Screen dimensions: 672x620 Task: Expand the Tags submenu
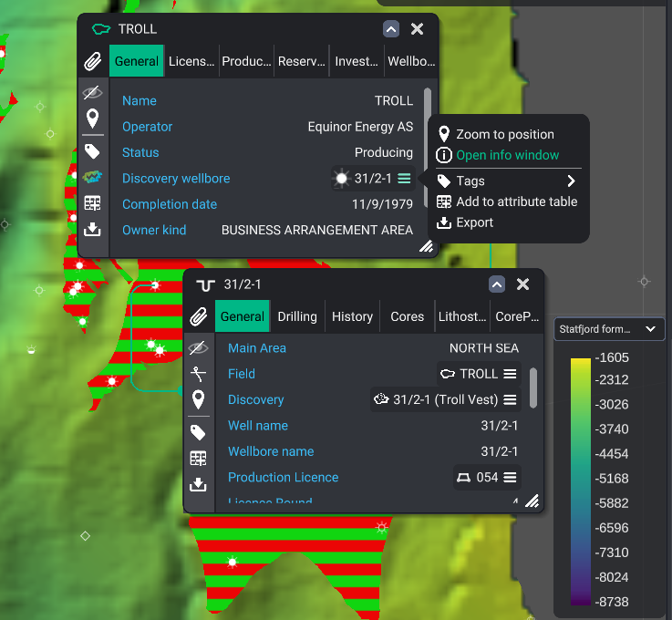point(571,181)
